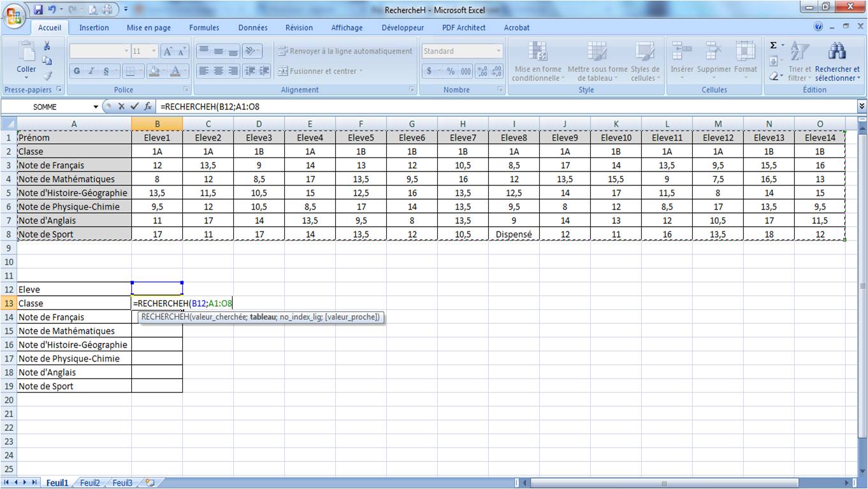Click the quick print printer icon

tap(107, 10)
